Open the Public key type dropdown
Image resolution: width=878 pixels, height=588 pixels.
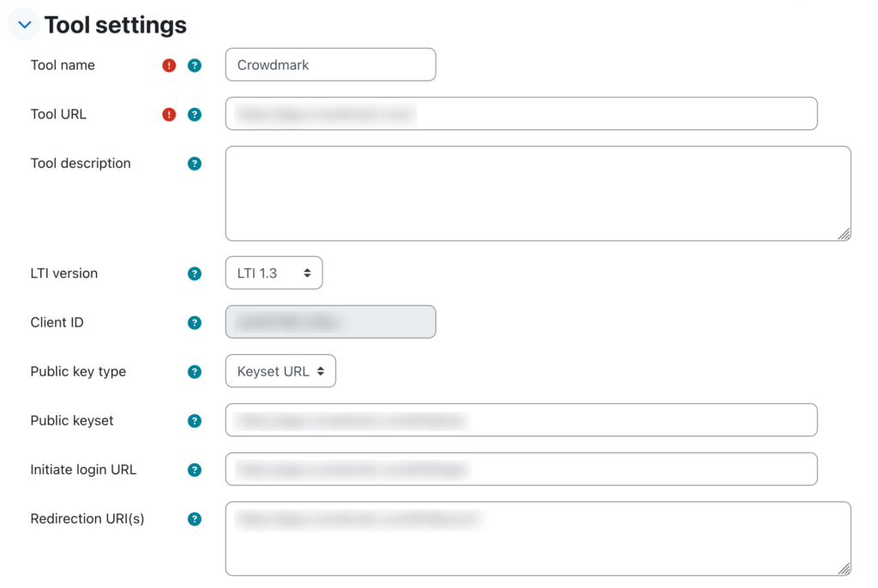280,371
